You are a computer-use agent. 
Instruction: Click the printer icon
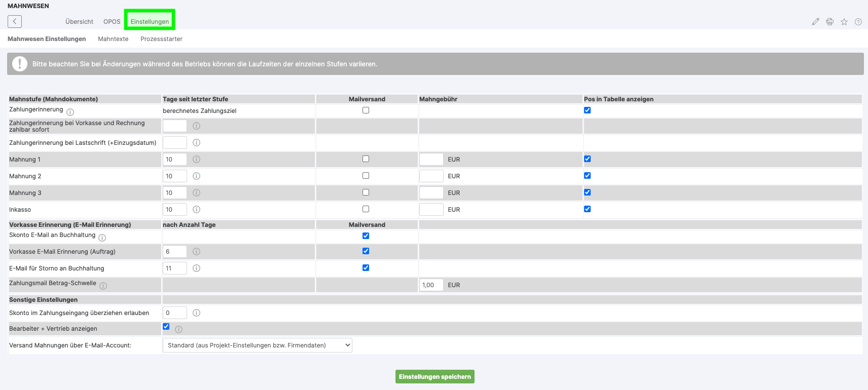pos(829,22)
